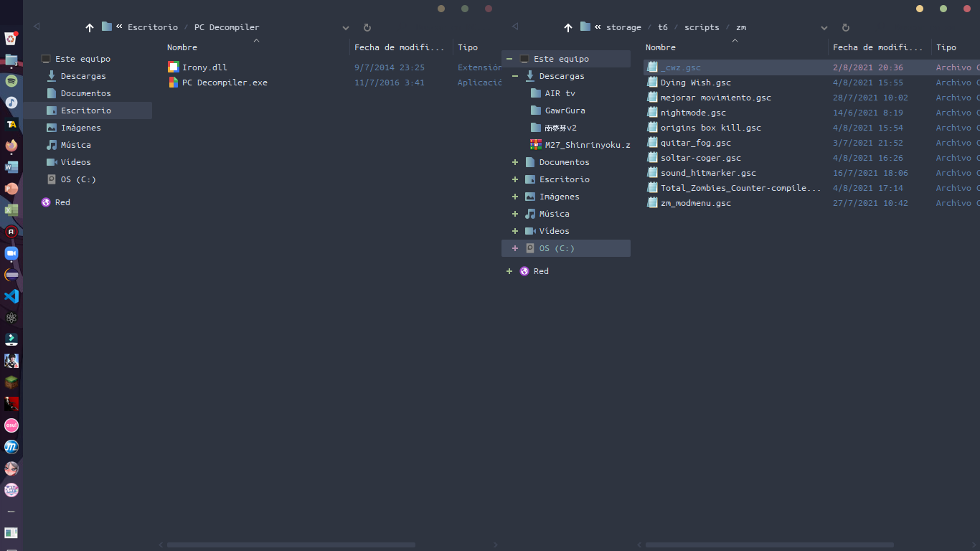Click the M27_Shirinyoku archive icon
980x551 pixels.
click(x=536, y=145)
